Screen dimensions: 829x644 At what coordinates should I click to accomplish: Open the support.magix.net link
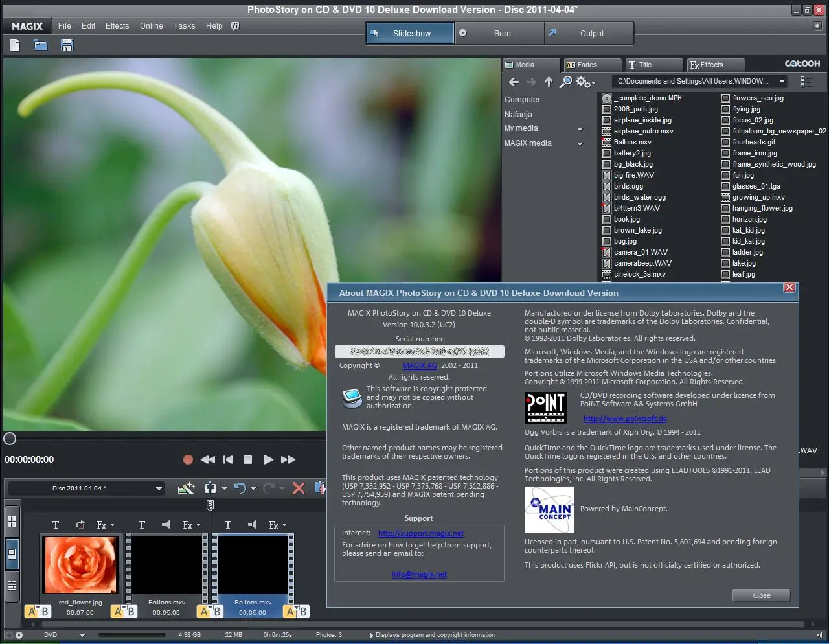click(421, 533)
